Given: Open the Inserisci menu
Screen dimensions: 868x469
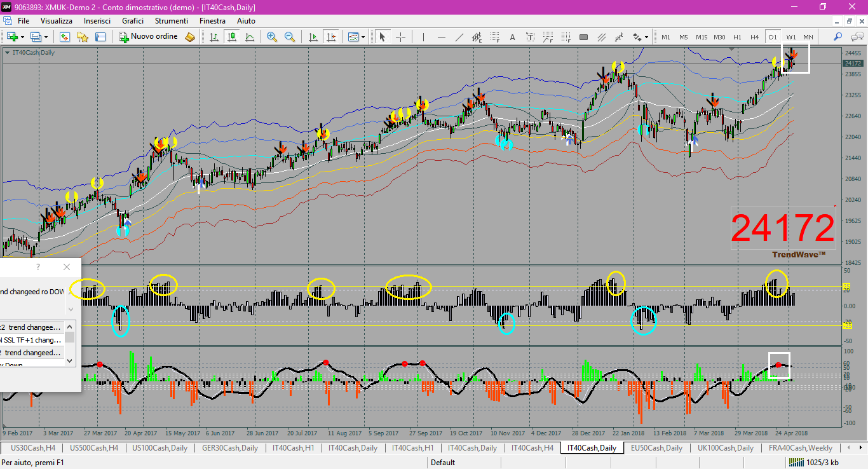Looking at the screenshot, I should tap(97, 21).
